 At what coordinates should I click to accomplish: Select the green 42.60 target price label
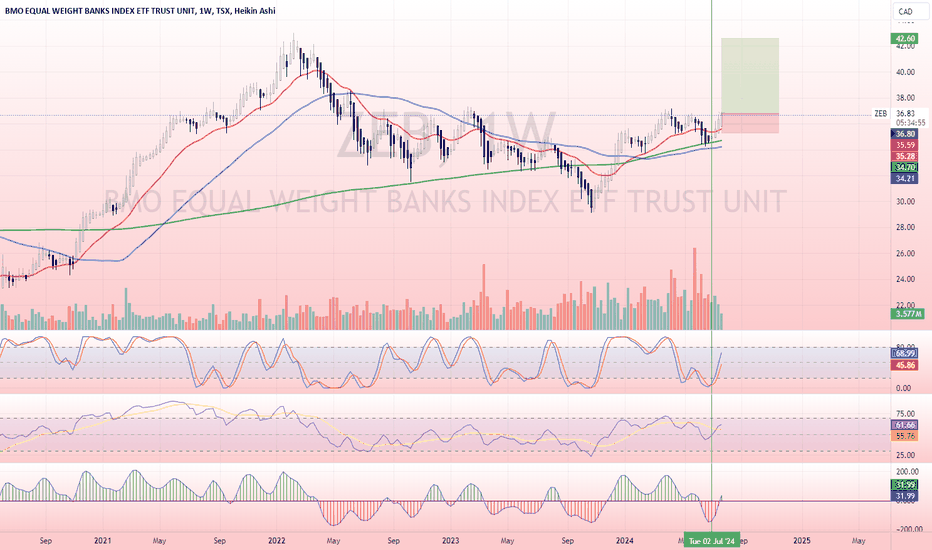pos(905,39)
